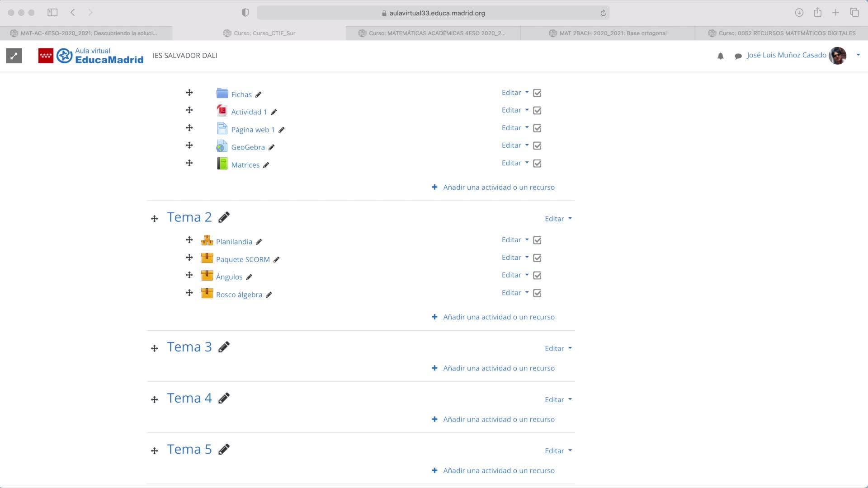Click the Safari address bar URL field
This screenshot has width=868, height=488.
point(433,13)
